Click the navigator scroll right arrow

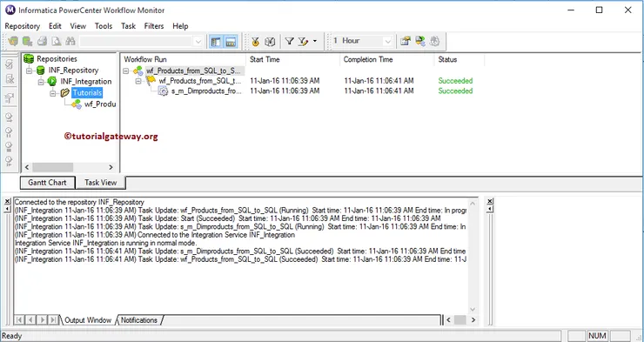point(111,167)
